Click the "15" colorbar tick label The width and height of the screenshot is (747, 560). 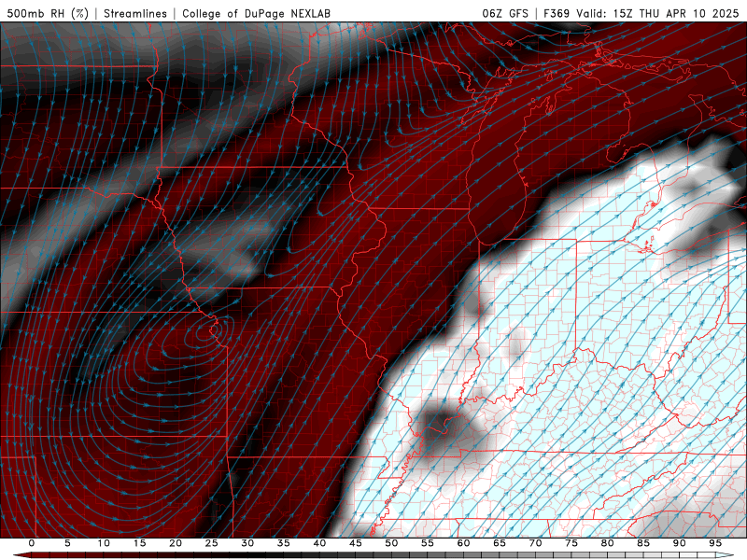139,543
